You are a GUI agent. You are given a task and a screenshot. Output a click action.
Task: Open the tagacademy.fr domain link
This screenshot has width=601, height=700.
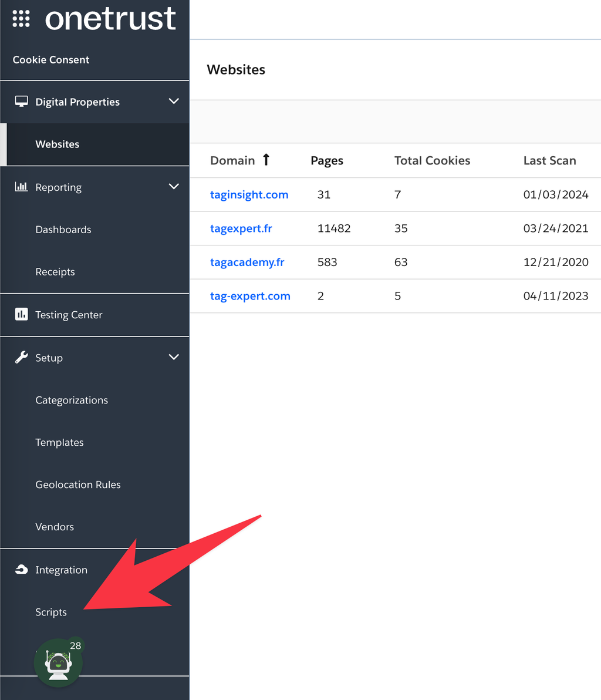[x=247, y=262]
